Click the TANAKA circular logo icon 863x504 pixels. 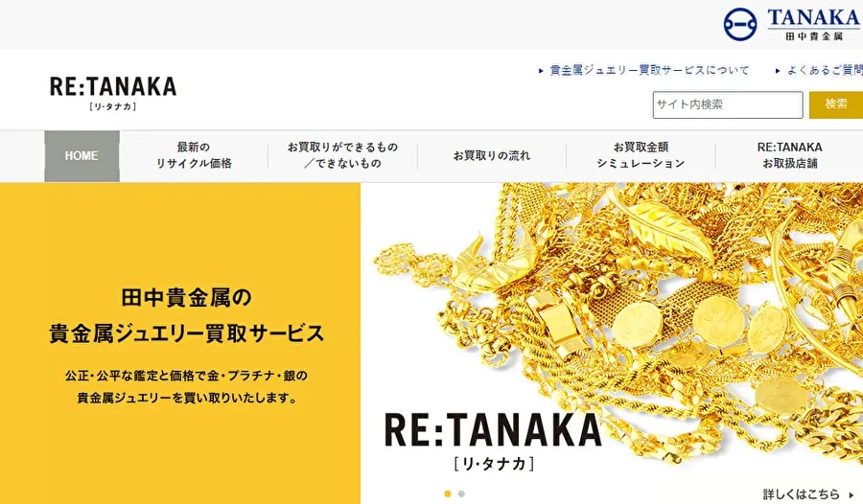coord(740,24)
